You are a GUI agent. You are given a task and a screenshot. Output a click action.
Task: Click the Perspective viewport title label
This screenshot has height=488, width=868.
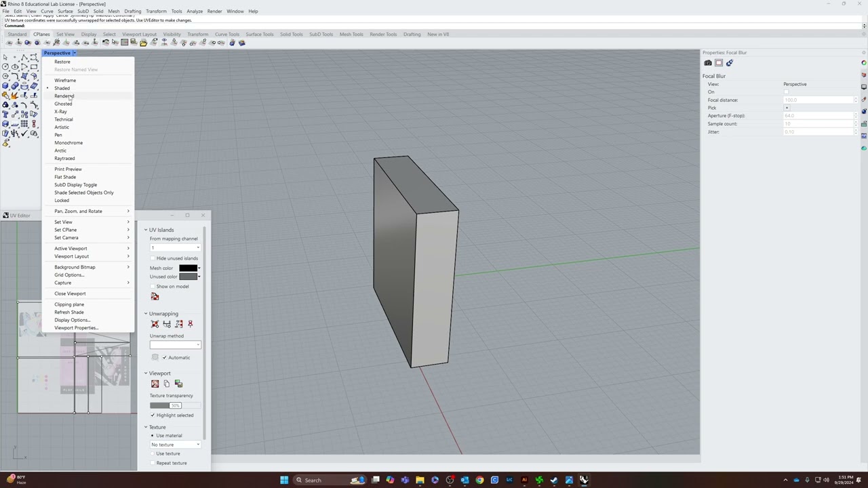(57, 53)
